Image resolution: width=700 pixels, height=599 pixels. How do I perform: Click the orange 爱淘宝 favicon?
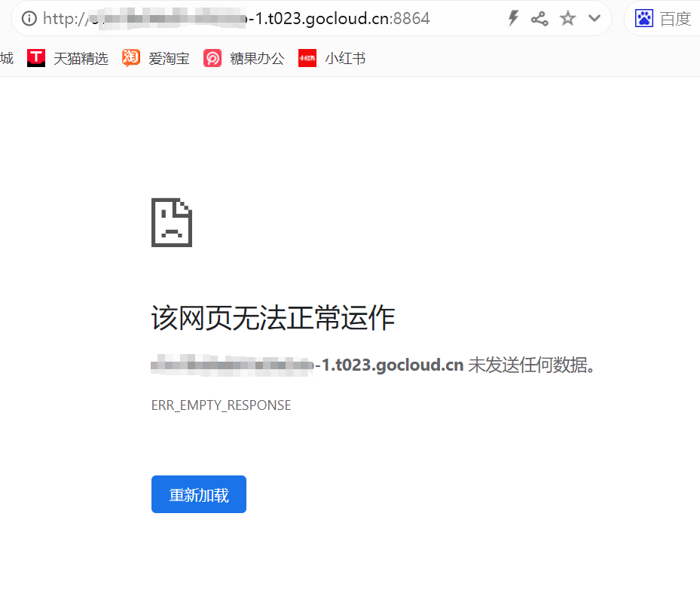coord(131,58)
